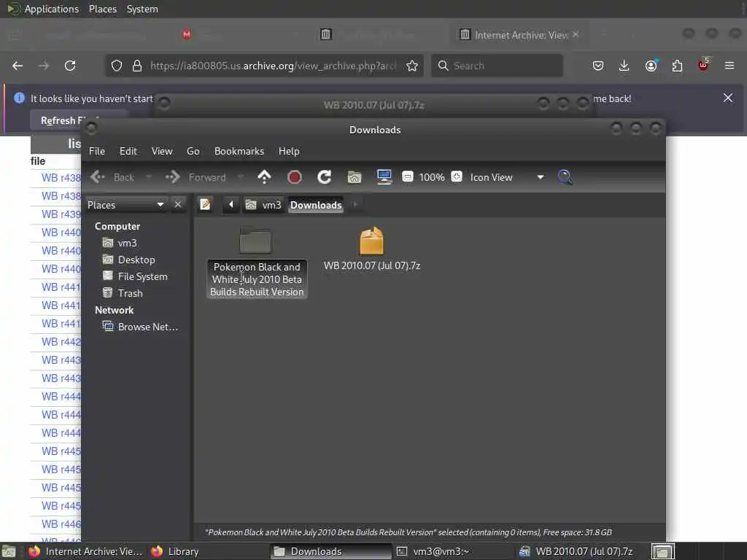Open the View menu
The height and width of the screenshot is (560, 747).
click(x=162, y=151)
